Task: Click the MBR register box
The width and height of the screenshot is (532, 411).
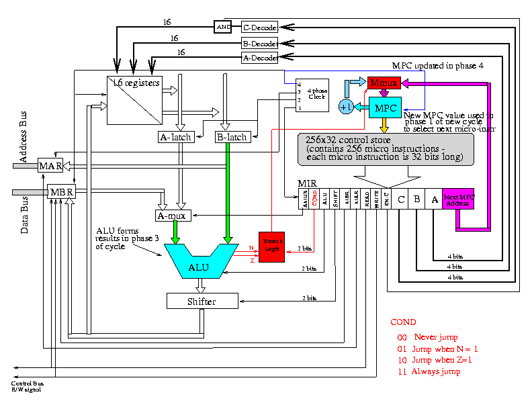Action: (x=61, y=191)
